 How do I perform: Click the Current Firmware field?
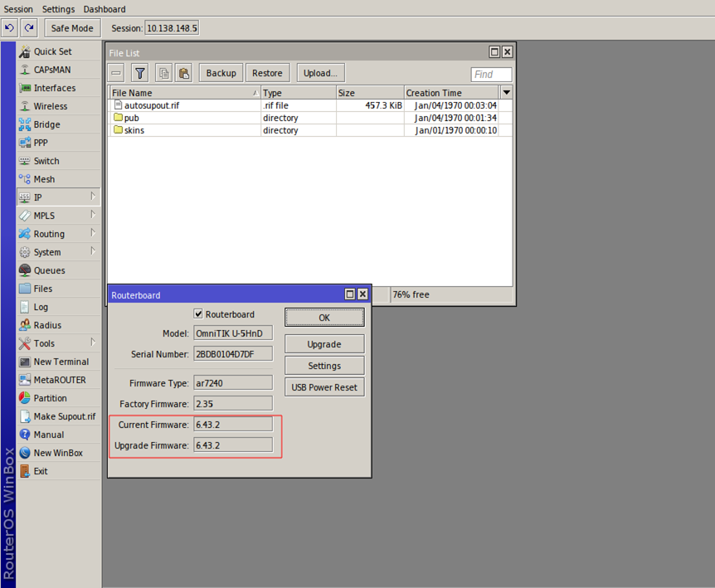click(x=233, y=425)
